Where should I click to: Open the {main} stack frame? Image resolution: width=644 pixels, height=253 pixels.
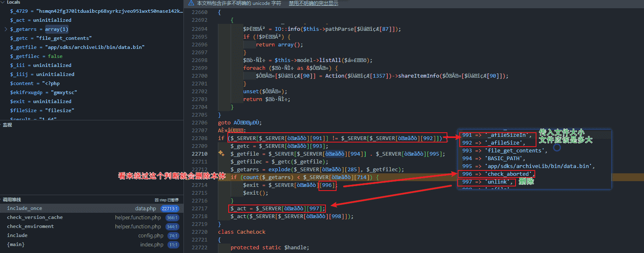click(x=16, y=245)
